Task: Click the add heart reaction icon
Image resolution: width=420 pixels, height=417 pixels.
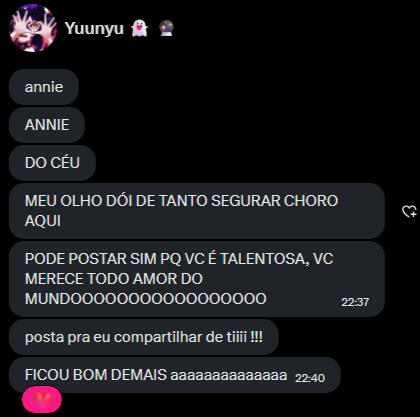Action: (x=409, y=211)
